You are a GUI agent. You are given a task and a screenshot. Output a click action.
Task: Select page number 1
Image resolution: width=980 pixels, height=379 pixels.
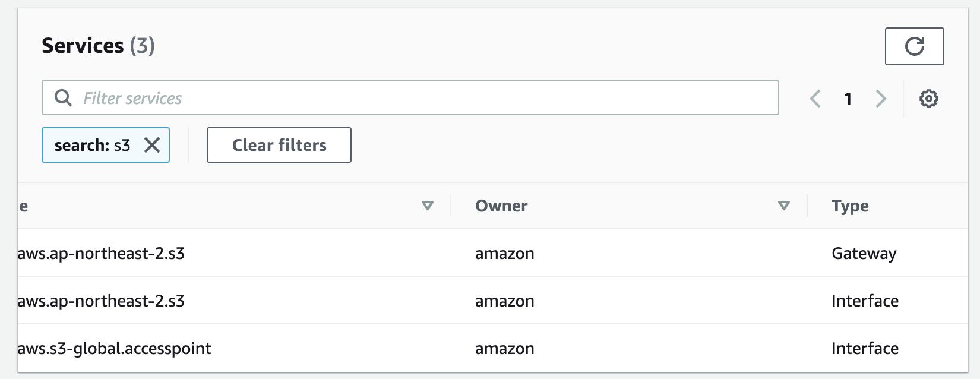[848, 99]
